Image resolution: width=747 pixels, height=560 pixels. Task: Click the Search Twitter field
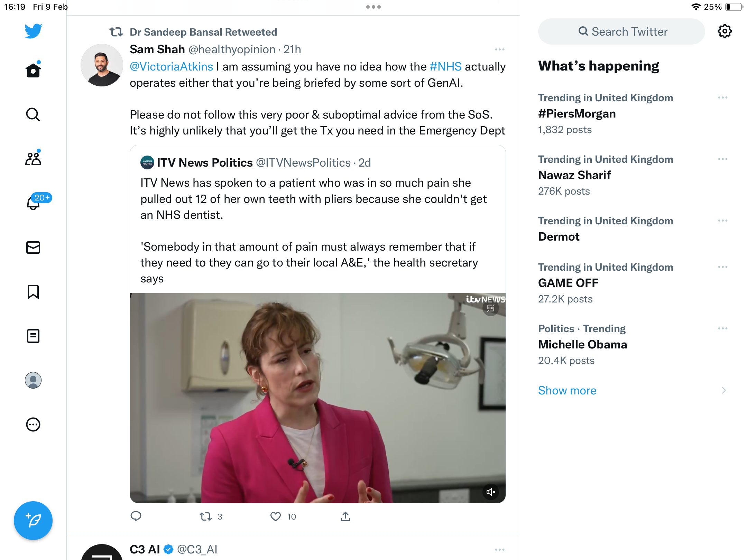pyautogui.click(x=621, y=31)
